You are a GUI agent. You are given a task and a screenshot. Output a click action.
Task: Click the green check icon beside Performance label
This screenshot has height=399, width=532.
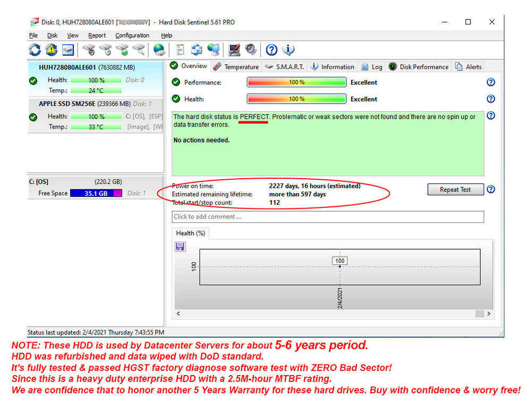176,82
